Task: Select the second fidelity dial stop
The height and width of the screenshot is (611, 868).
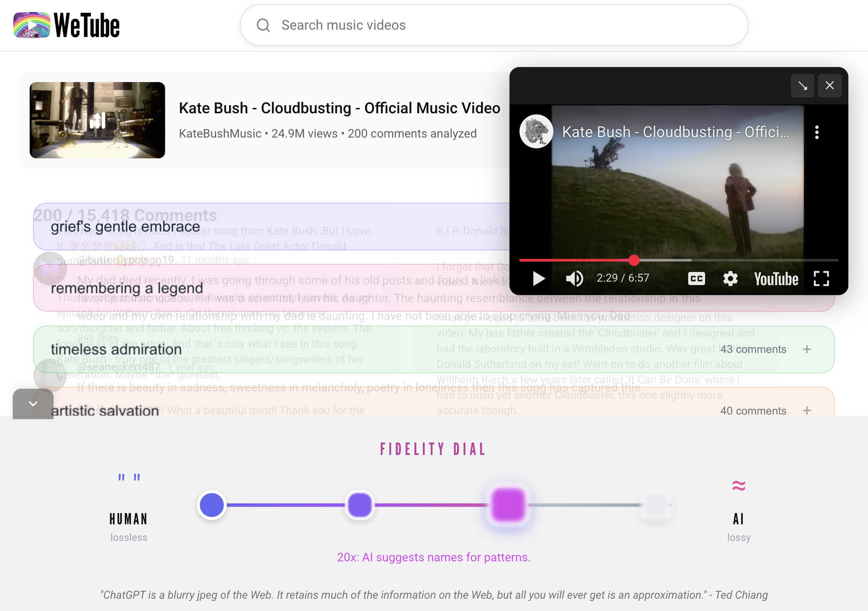Action: [x=360, y=505]
